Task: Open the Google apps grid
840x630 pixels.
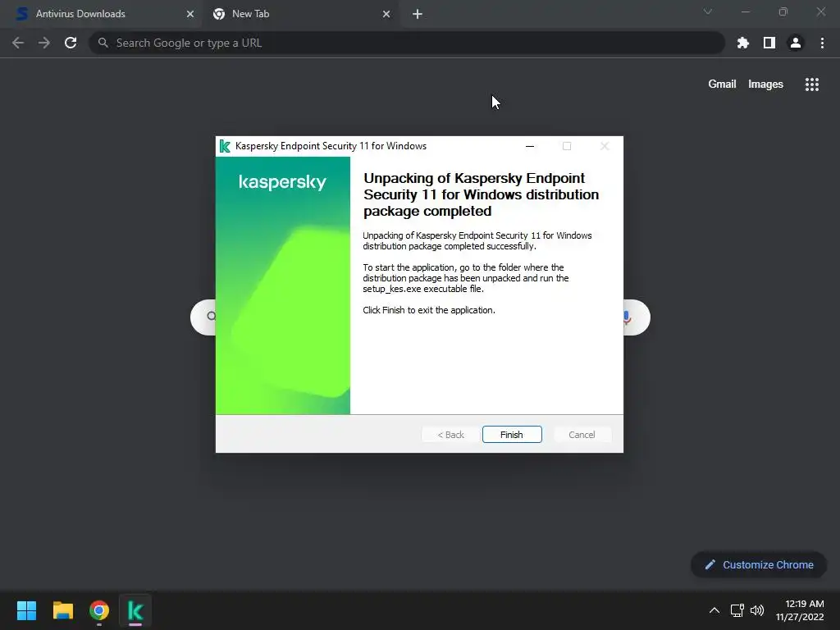Action: pyautogui.click(x=811, y=84)
